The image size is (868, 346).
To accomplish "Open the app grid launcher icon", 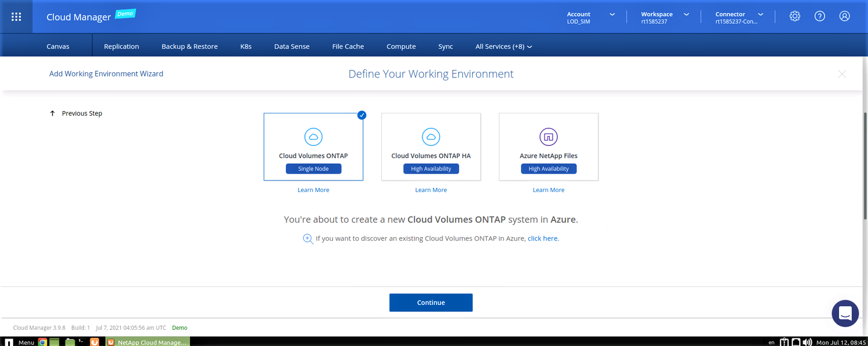I will [16, 17].
